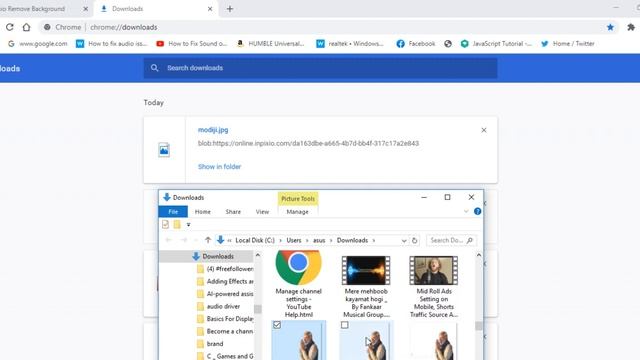Click asus in address path

tap(319, 240)
